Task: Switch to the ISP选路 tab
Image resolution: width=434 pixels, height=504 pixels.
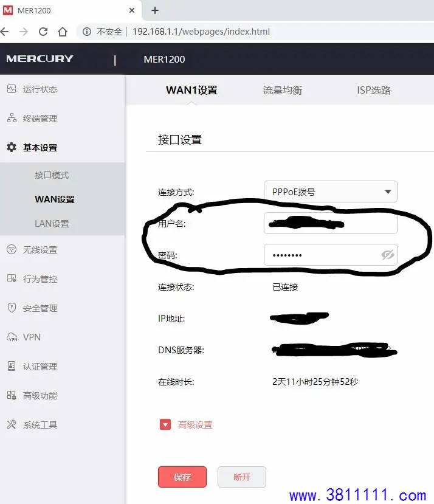Action: pyautogui.click(x=374, y=90)
